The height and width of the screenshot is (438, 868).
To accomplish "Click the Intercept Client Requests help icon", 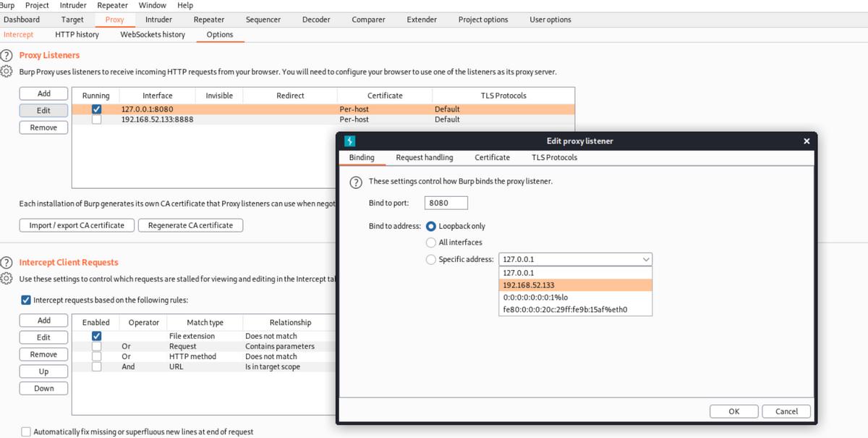I will pos(7,262).
